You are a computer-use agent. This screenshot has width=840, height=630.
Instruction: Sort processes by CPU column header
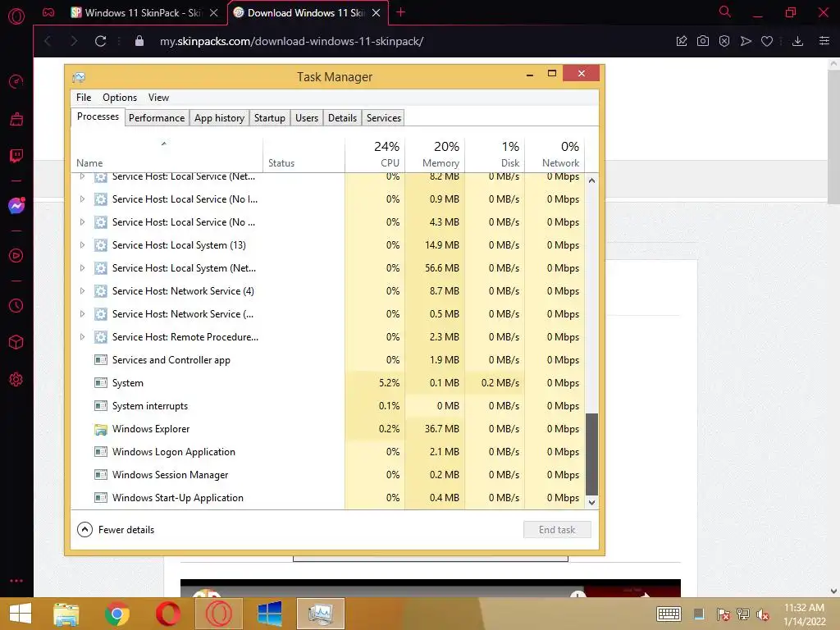pyautogui.click(x=375, y=154)
